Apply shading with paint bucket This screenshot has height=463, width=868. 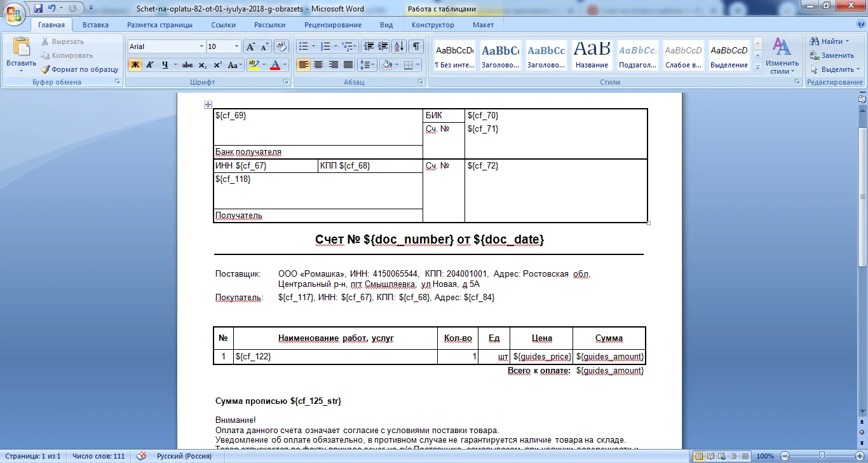[x=386, y=65]
